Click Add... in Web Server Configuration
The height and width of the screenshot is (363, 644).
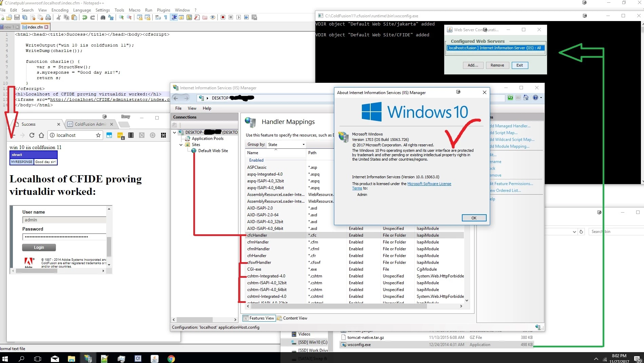(x=473, y=65)
